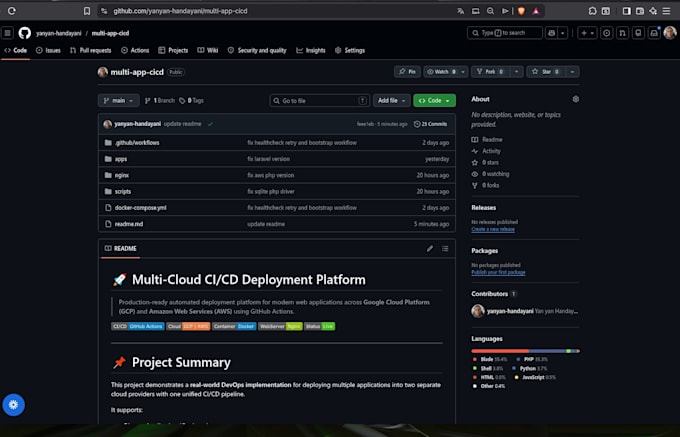Click the Create a new release link
Screen dimensions: 680x437
(493, 229)
